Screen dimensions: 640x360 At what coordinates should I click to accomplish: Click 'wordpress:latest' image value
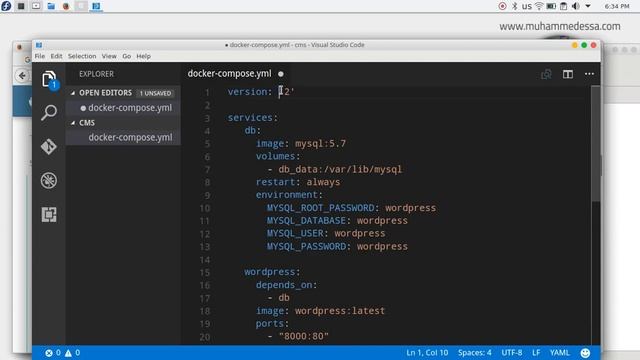(x=340, y=311)
